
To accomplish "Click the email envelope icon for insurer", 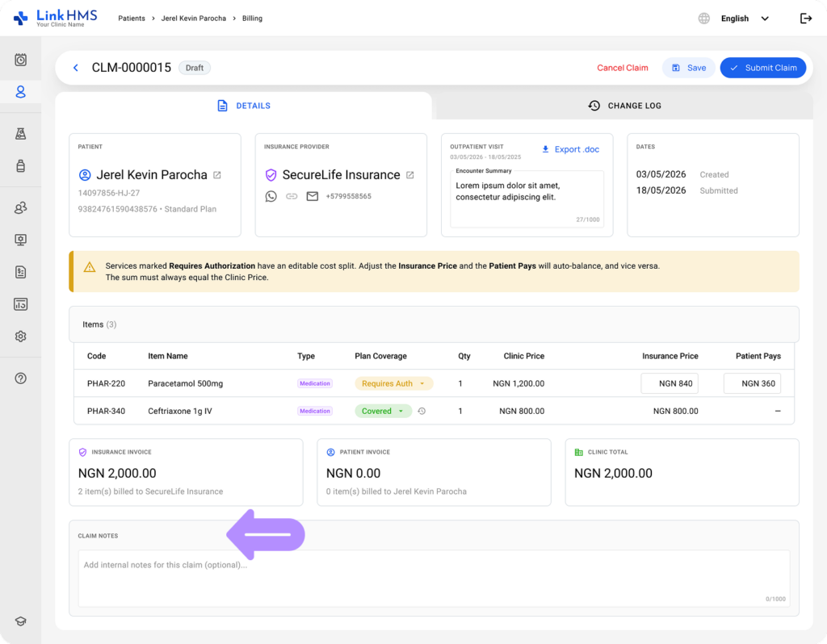I will click(x=313, y=197).
